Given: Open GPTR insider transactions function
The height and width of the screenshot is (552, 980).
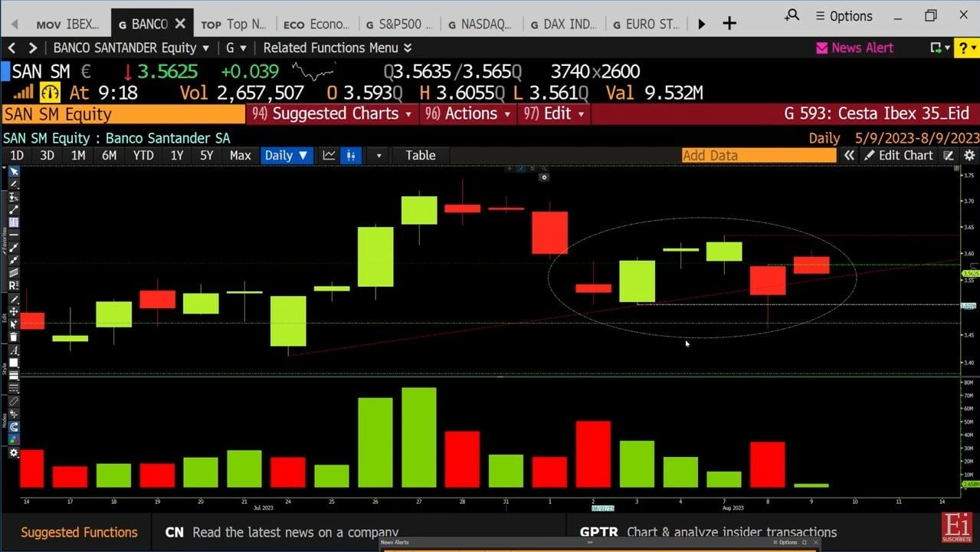Looking at the screenshot, I should click(x=709, y=532).
